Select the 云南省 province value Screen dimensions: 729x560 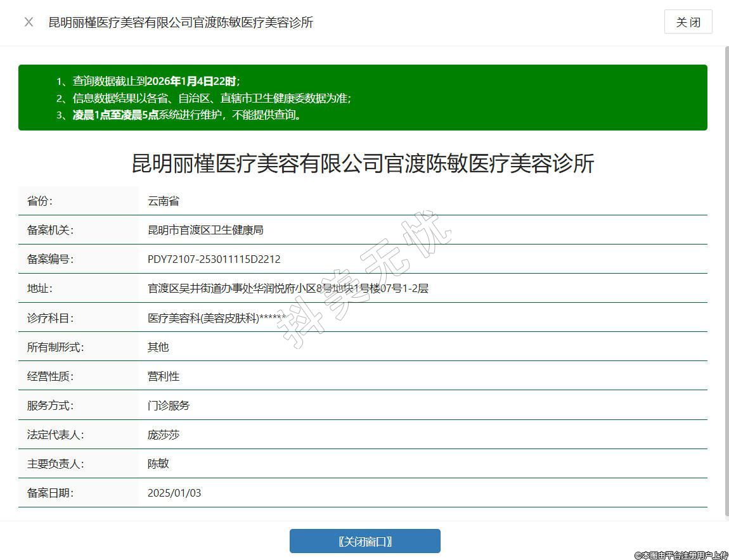[x=164, y=201]
